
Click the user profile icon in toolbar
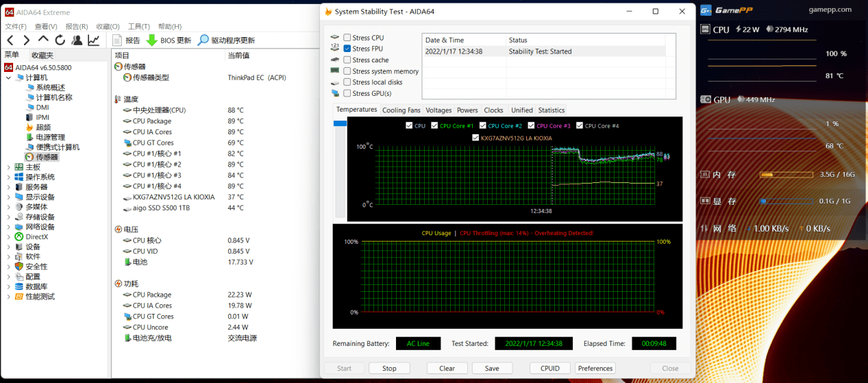tap(77, 40)
